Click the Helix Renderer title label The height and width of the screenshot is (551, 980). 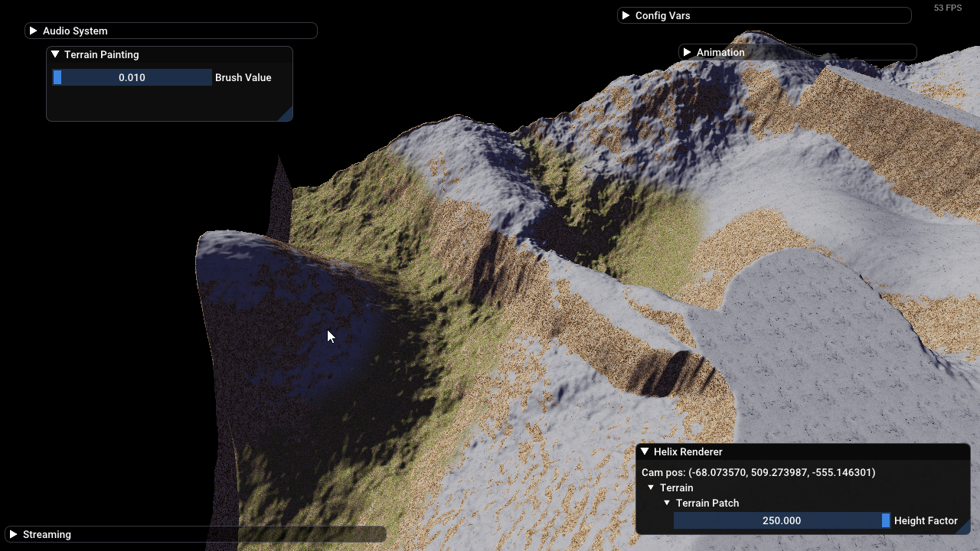point(688,452)
